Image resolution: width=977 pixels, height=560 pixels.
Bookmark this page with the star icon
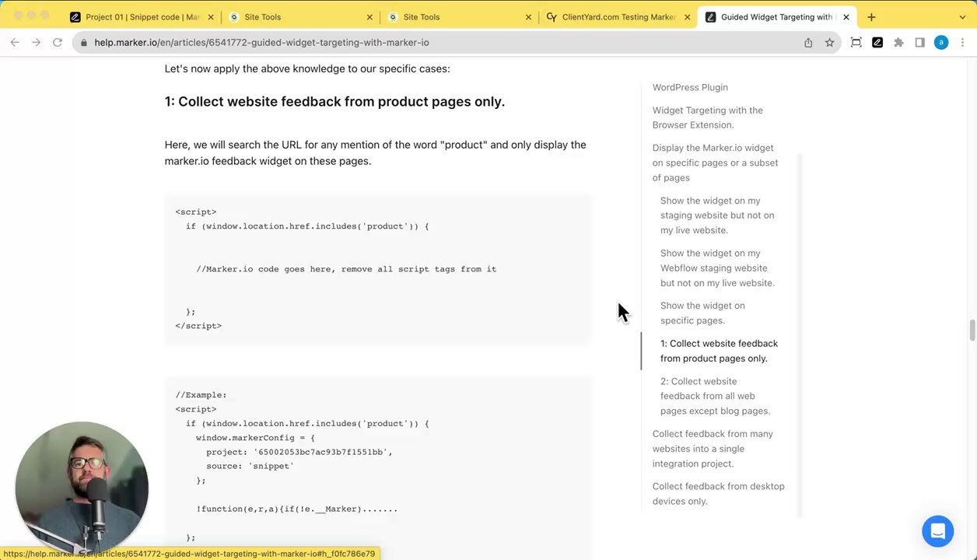[829, 43]
